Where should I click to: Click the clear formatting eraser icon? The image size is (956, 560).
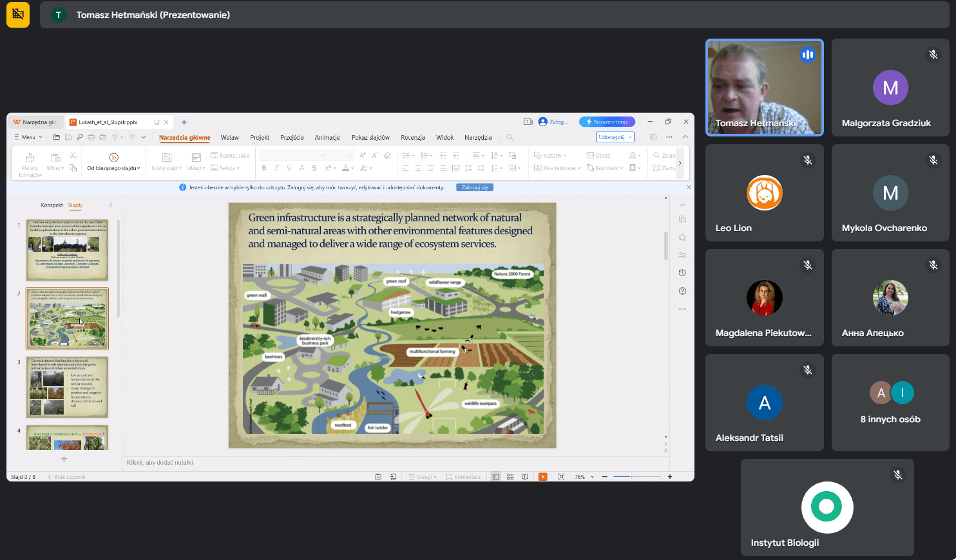click(387, 155)
